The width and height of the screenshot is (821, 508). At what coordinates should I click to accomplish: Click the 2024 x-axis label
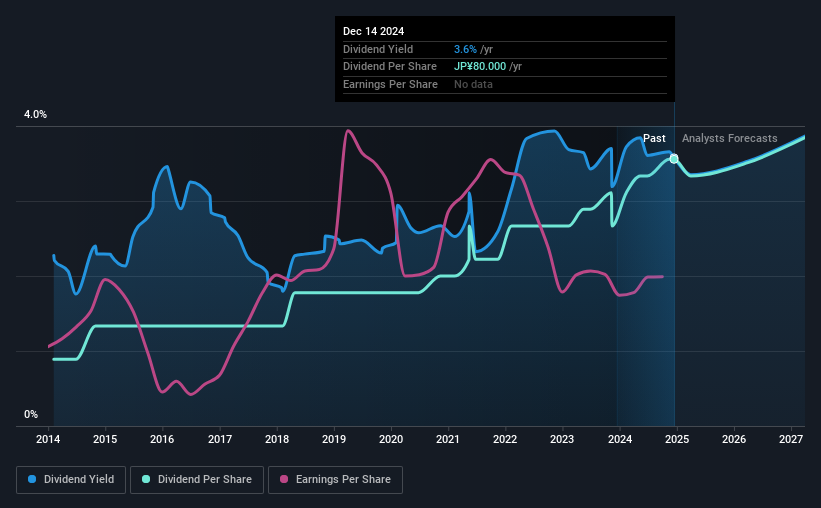619,439
